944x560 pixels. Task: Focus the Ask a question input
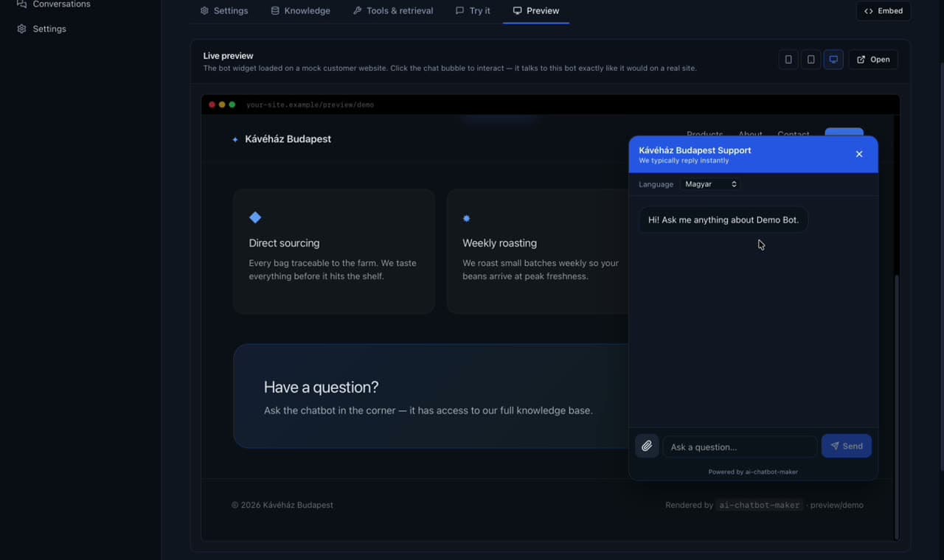[740, 447]
